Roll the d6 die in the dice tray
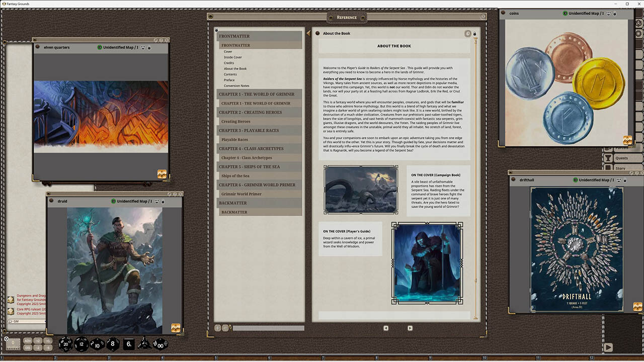The width and height of the screenshot is (644, 362). (129, 344)
